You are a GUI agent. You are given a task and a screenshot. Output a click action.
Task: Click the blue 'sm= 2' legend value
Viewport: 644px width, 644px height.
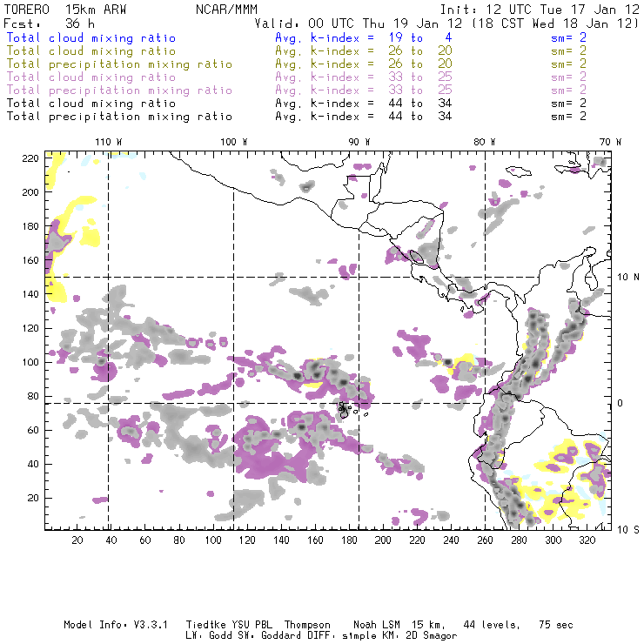tap(568, 37)
